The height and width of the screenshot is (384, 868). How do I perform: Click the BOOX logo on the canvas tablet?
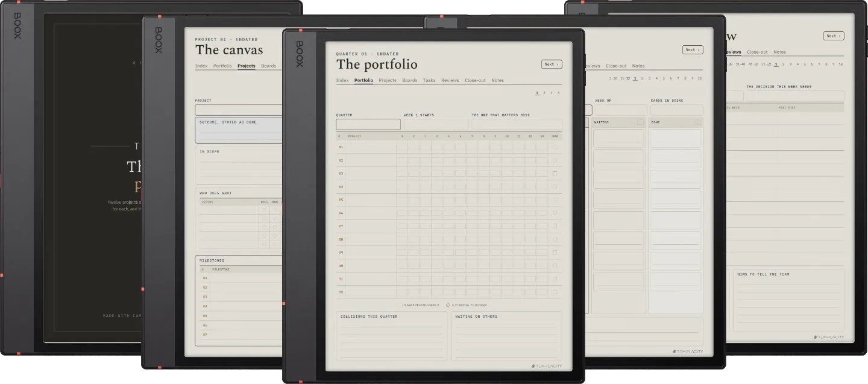click(159, 40)
